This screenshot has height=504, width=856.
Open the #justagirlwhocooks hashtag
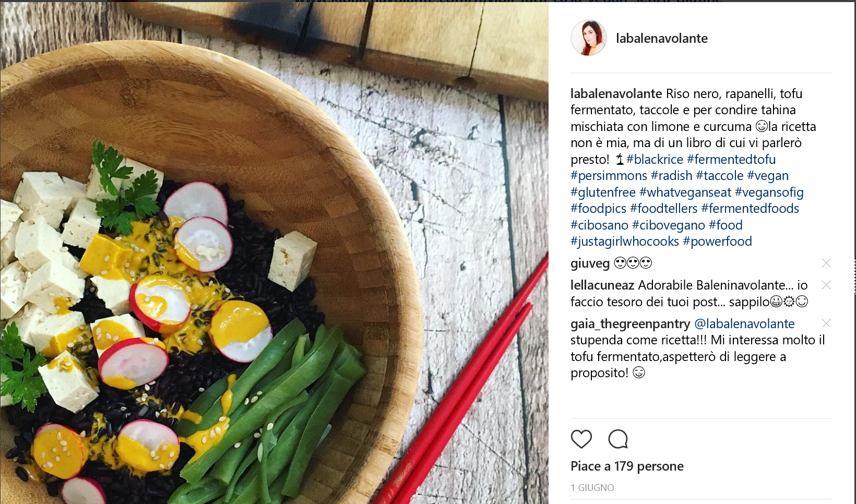coord(625,242)
